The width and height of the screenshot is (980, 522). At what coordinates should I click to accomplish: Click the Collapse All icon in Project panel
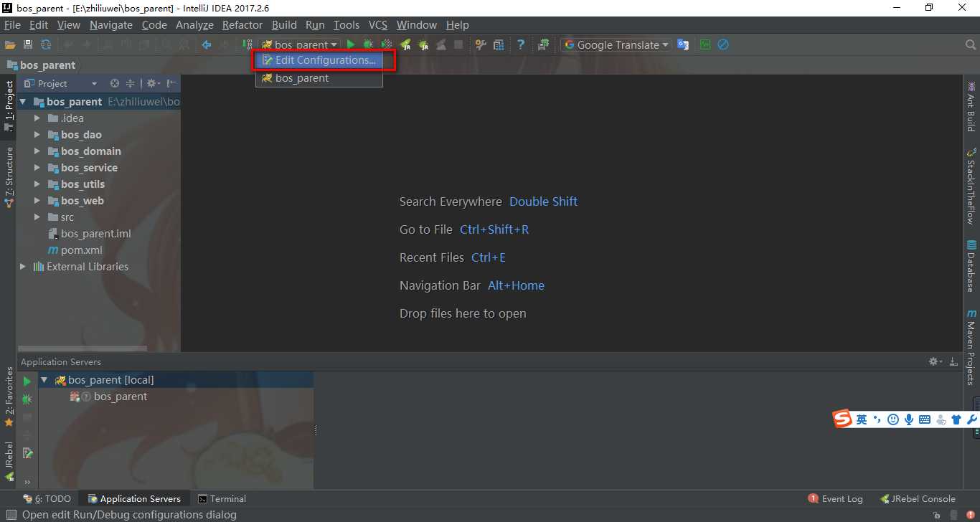(x=131, y=83)
